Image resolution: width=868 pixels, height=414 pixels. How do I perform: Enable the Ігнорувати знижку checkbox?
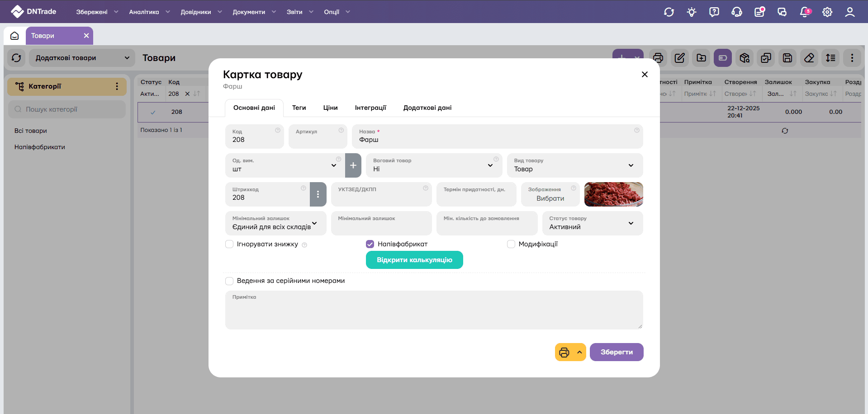coord(229,244)
